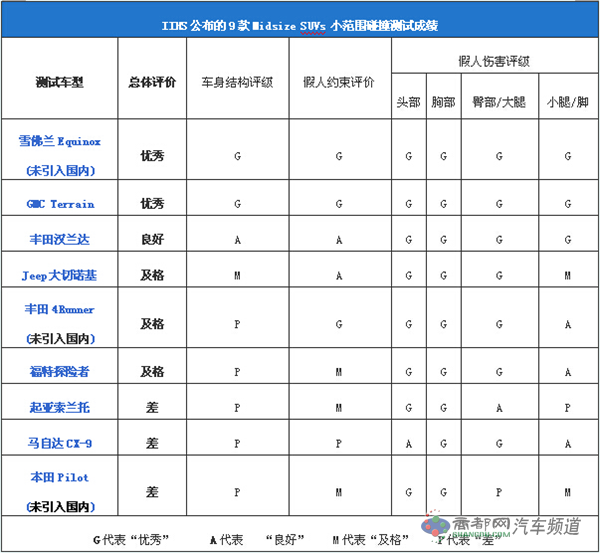Select the 测试车型 column header
600x553 pixels.
coord(59,82)
